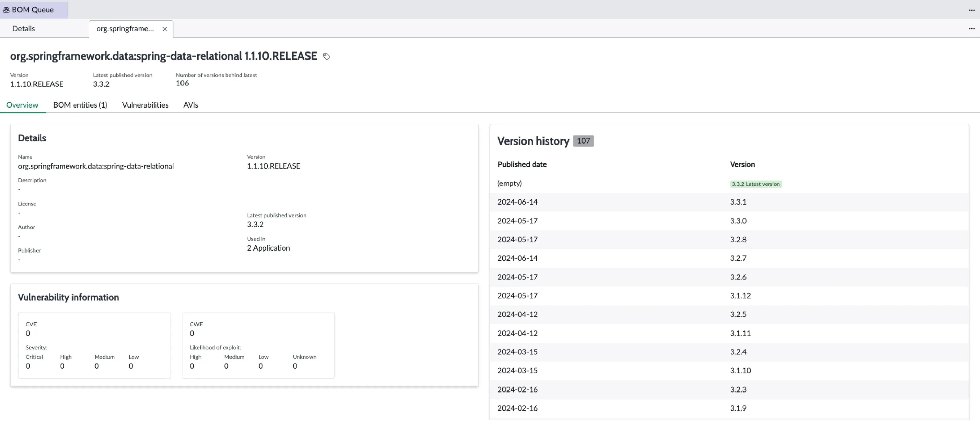Click the Version column header in history table
Screen dimensions: 980x428
(742, 164)
